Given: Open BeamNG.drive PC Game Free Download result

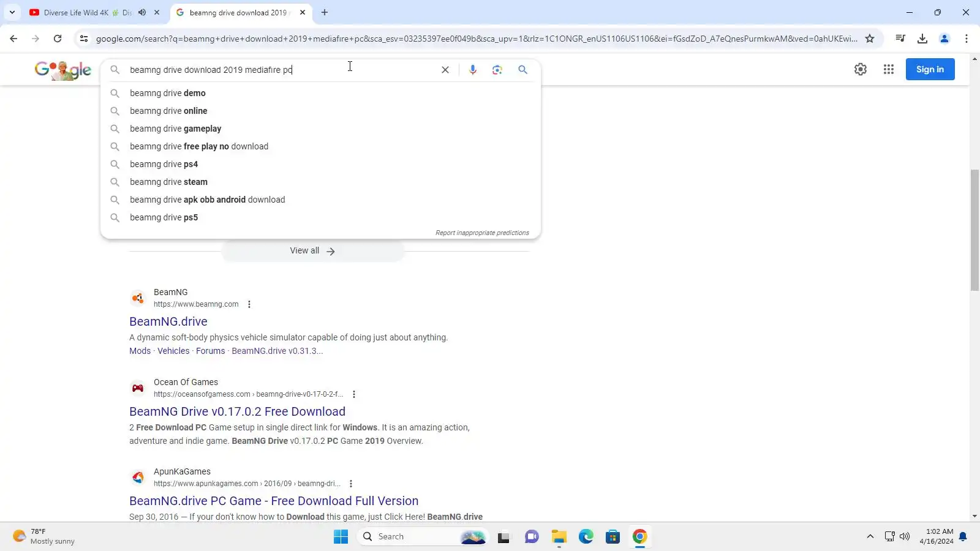Looking at the screenshot, I should pos(274,501).
